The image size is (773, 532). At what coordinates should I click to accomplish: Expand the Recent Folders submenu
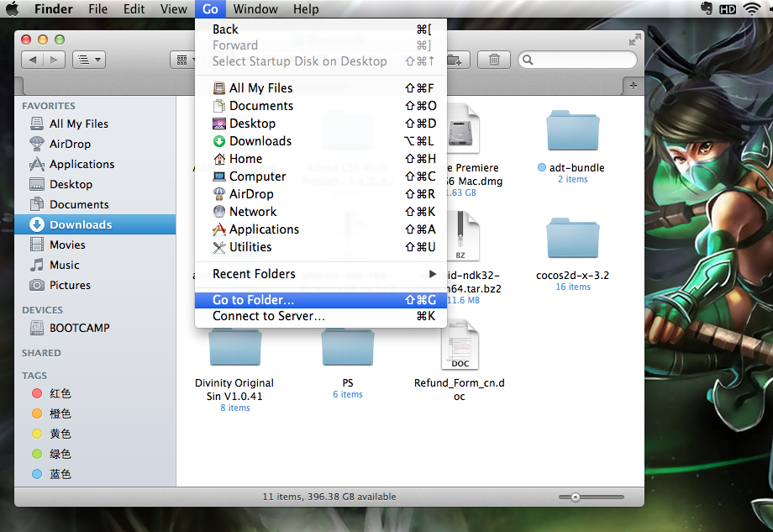(321, 274)
